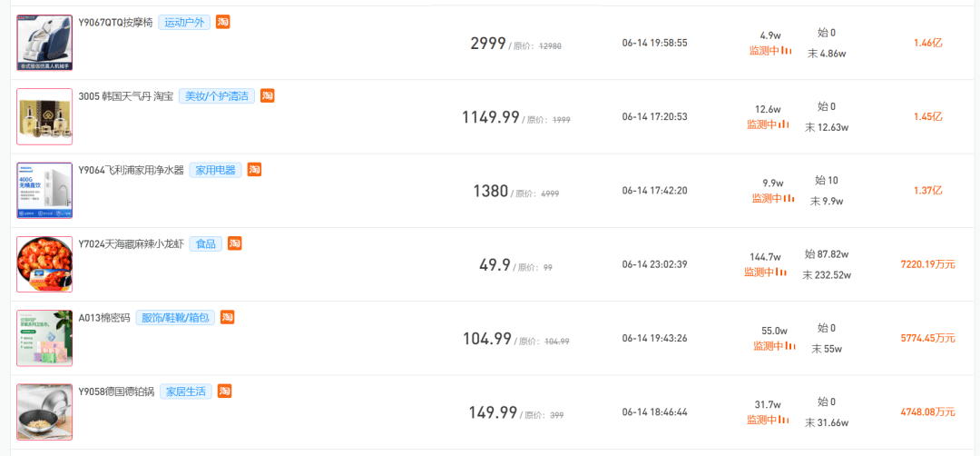The height and width of the screenshot is (456, 980).
Task: Select the 食品 category tag
Action: (206, 244)
